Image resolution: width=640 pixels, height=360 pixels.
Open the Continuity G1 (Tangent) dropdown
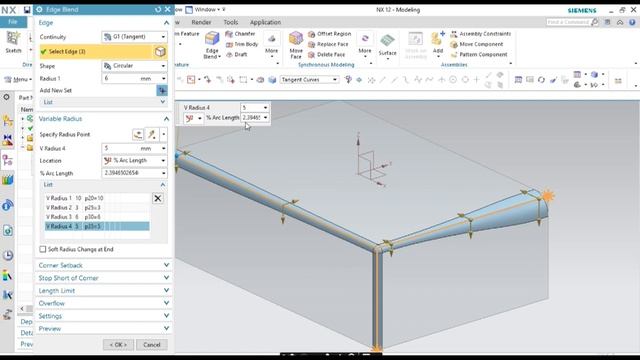(x=134, y=37)
